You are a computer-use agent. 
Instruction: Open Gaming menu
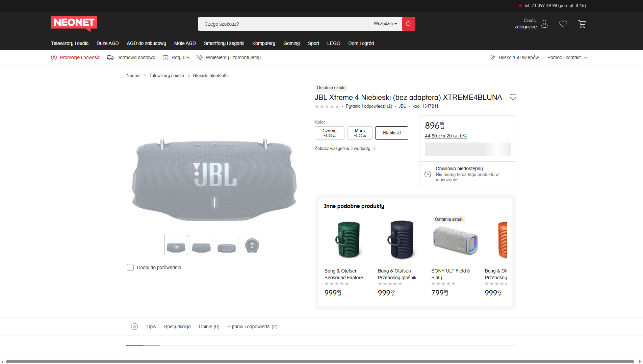point(291,43)
